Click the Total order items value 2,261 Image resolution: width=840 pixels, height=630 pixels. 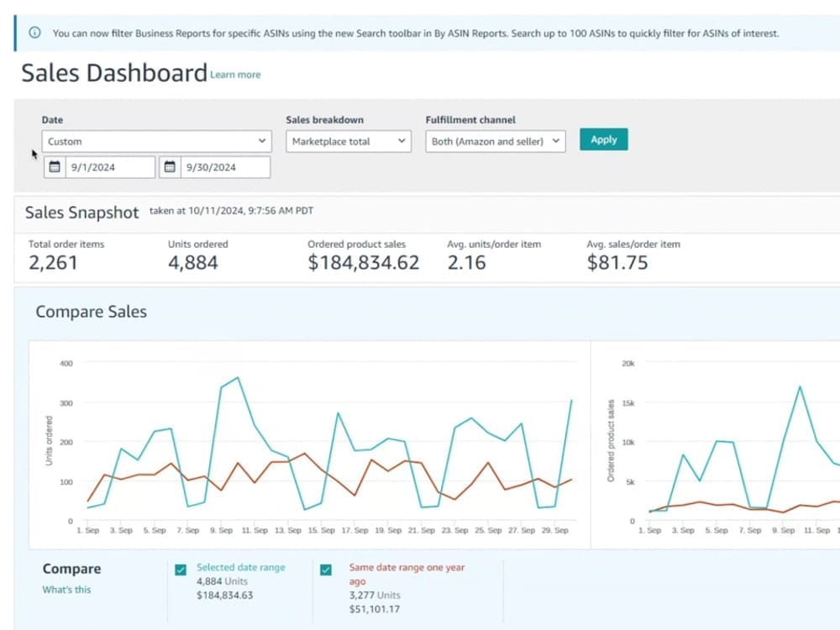(x=53, y=263)
